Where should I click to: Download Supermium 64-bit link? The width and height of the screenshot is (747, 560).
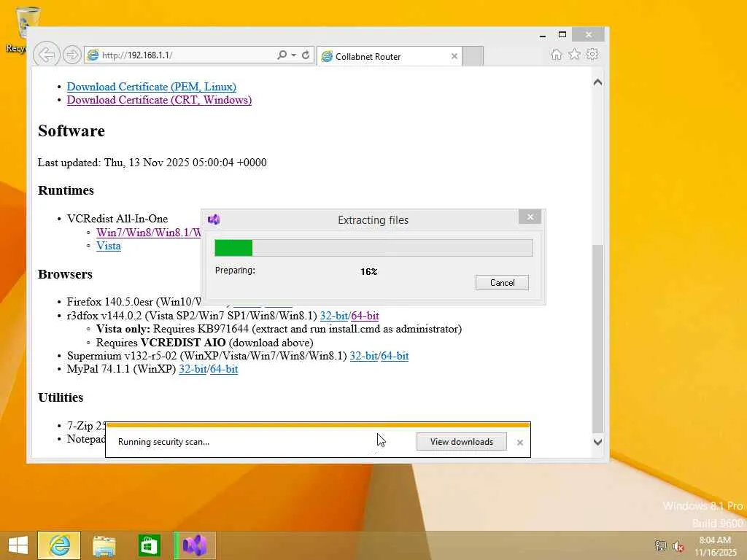[395, 356]
